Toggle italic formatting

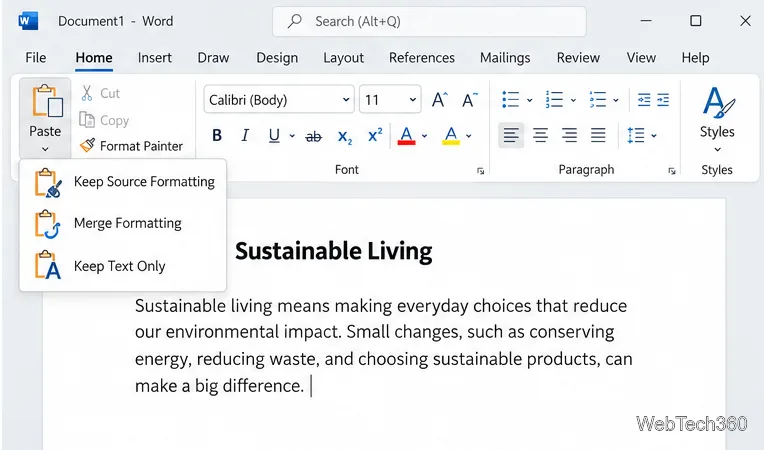(245, 135)
